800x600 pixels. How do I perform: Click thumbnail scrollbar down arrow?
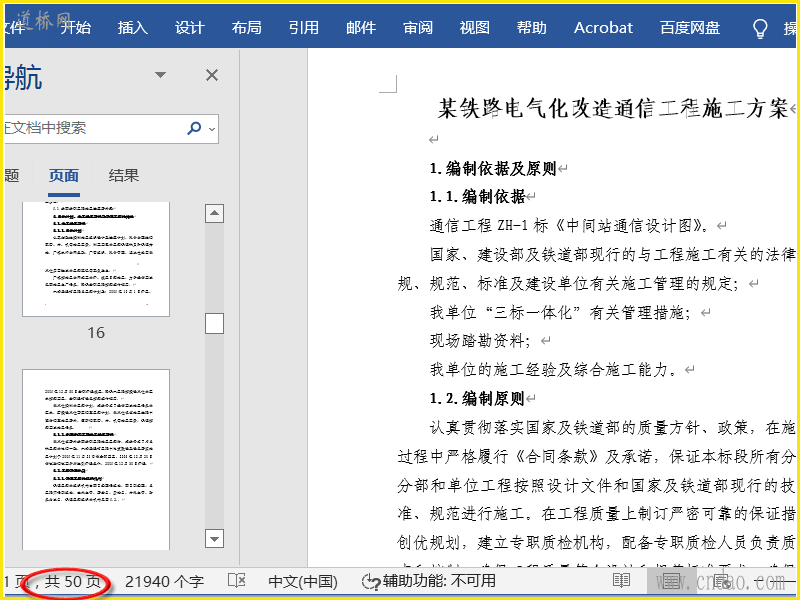[x=214, y=539]
